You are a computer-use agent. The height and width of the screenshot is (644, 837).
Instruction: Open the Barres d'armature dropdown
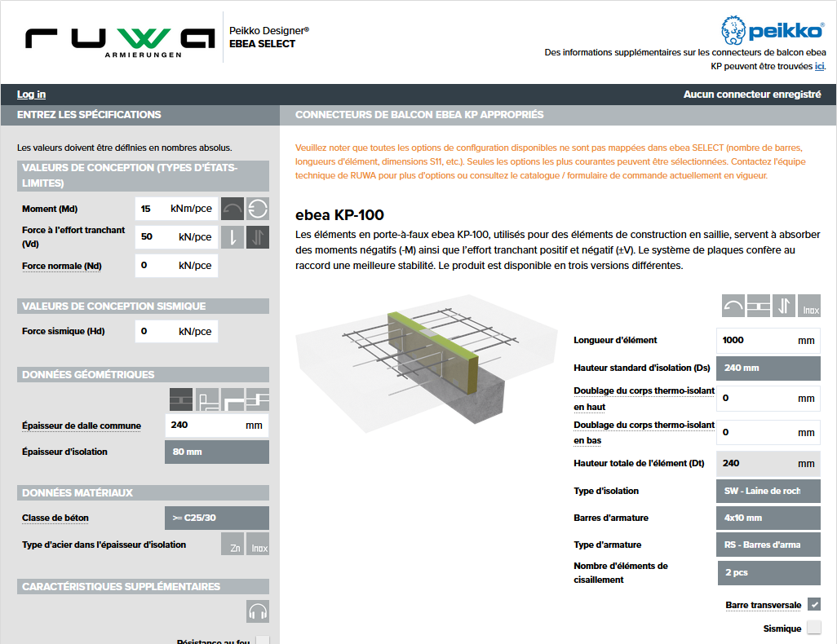768,518
